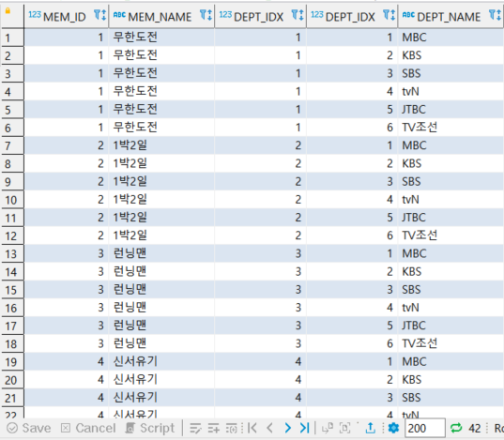
Task: Click JTBC cell in row 17
Action: (x=451, y=326)
